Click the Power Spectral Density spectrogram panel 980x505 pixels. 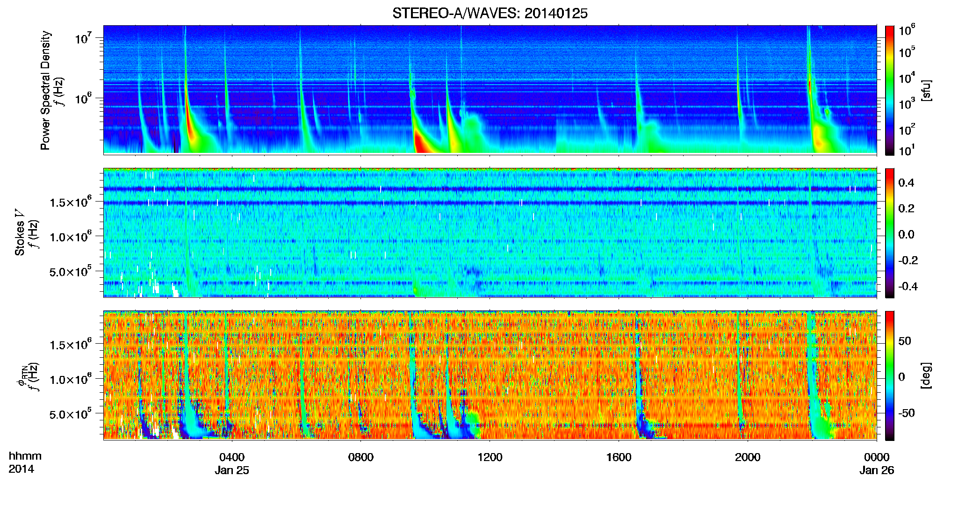[490, 90]
